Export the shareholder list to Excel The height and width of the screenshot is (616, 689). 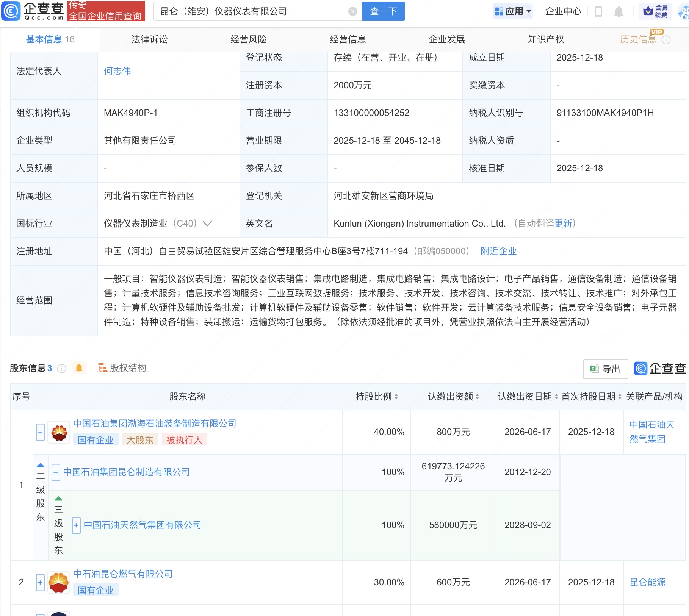pyautogui.click(x=605, y=369)
